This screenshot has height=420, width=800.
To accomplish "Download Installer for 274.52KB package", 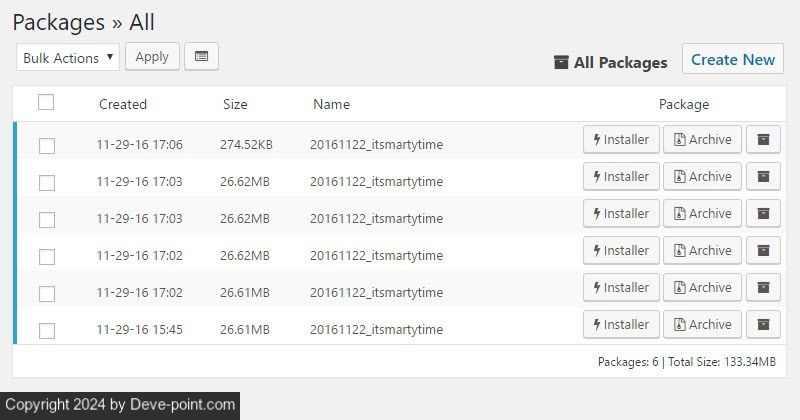I will (x=621, y=139).
